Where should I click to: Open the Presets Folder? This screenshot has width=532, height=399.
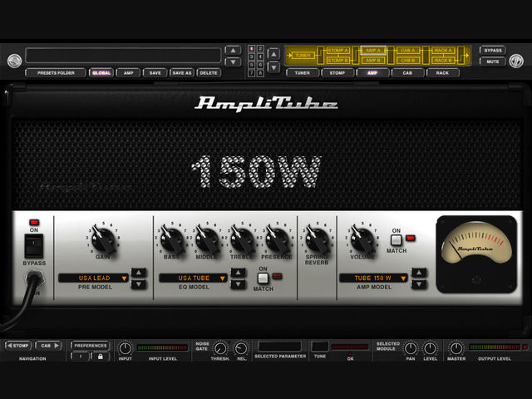(x=56, y=72)
